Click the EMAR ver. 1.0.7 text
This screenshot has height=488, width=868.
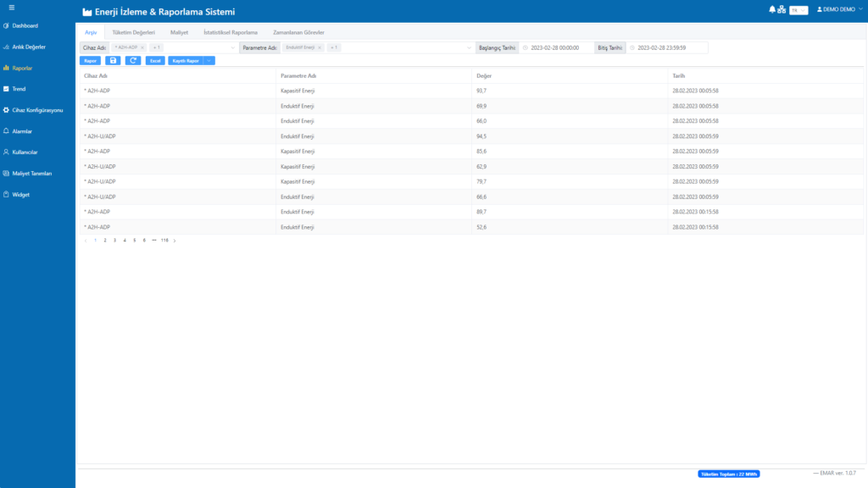tap(837, 473)
